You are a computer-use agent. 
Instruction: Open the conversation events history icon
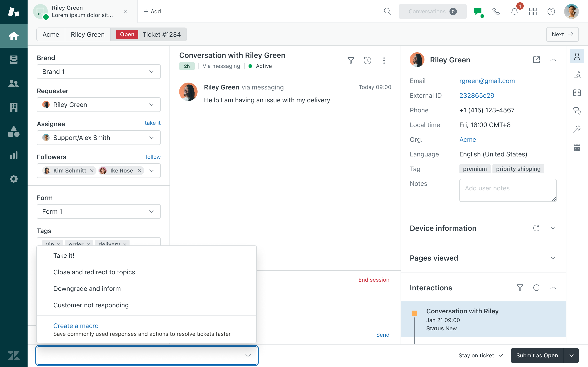(367, 60)
